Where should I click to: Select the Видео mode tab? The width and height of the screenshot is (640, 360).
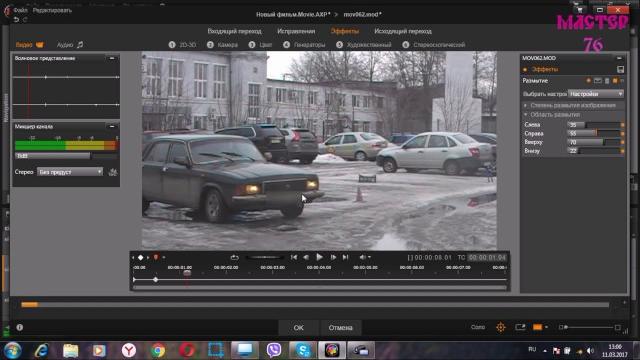click(x=29, y=44)
